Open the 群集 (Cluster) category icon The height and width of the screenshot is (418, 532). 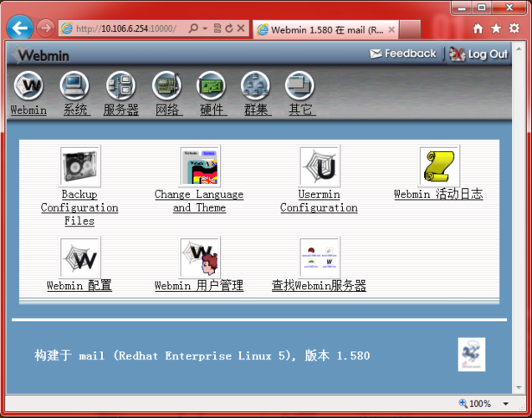click(x=255, y=85)
